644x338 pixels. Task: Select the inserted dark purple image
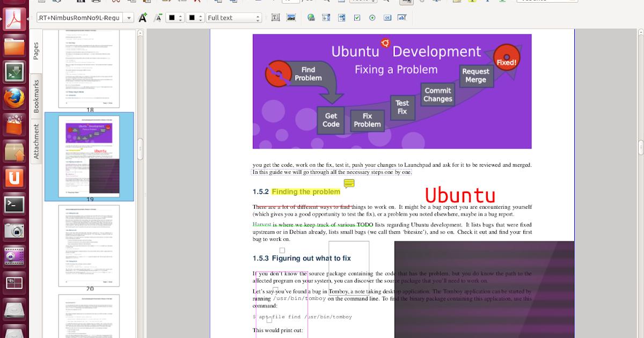pos(484,290)
